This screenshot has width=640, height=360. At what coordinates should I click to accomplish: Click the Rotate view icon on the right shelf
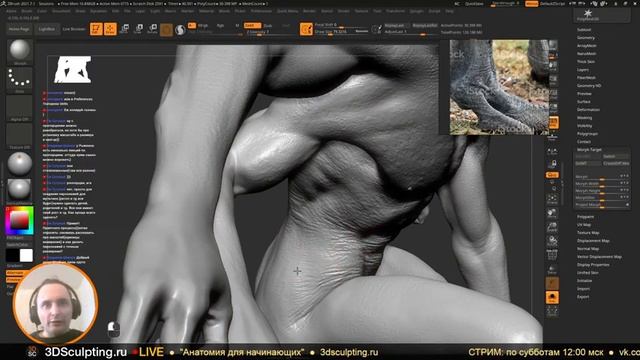pyautogui.click(x=552, y=241)
